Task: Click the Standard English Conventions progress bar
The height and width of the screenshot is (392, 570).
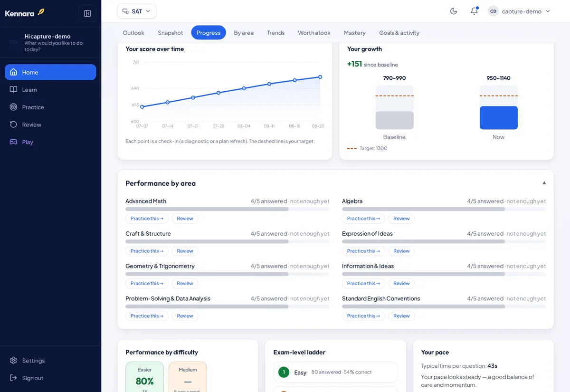Action: coord(444,306)
